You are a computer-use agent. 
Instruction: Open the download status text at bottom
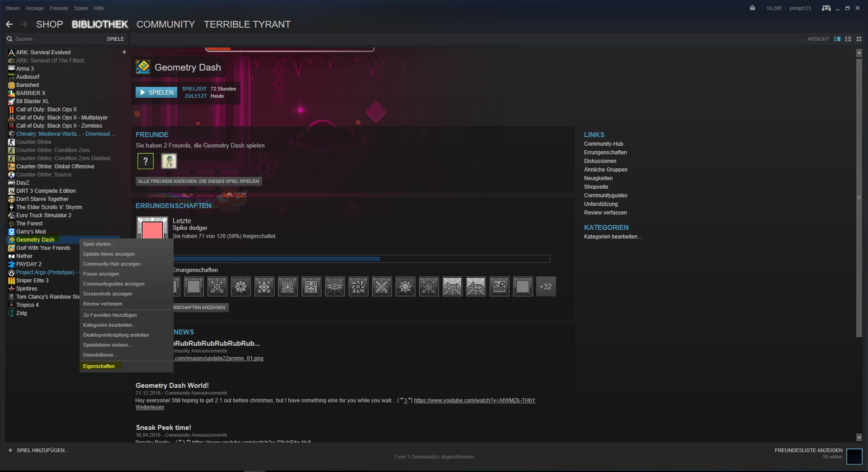(x=434, y=457)
